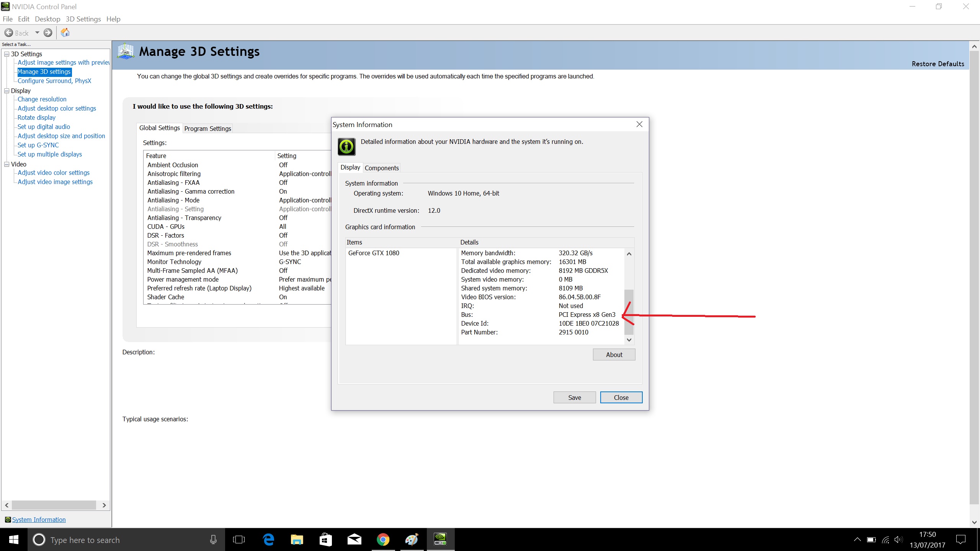Open the Mail app from taskbar

click(354, 540)
